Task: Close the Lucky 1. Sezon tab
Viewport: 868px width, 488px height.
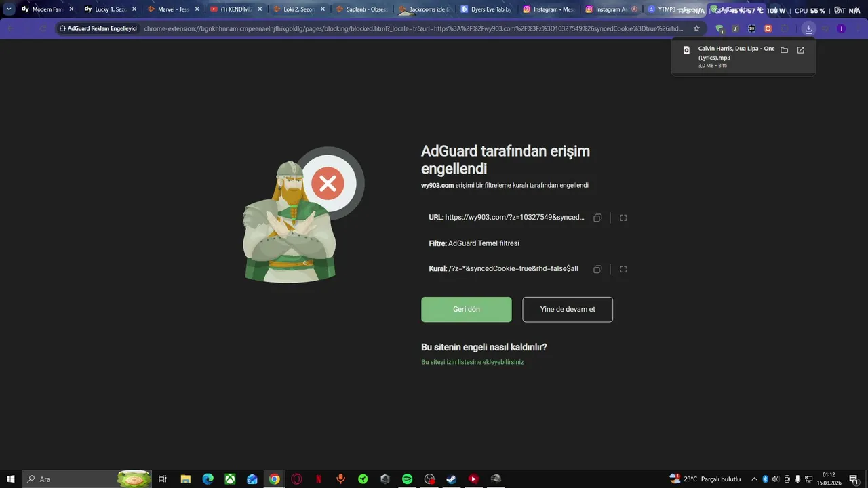Action: [134, 9]
